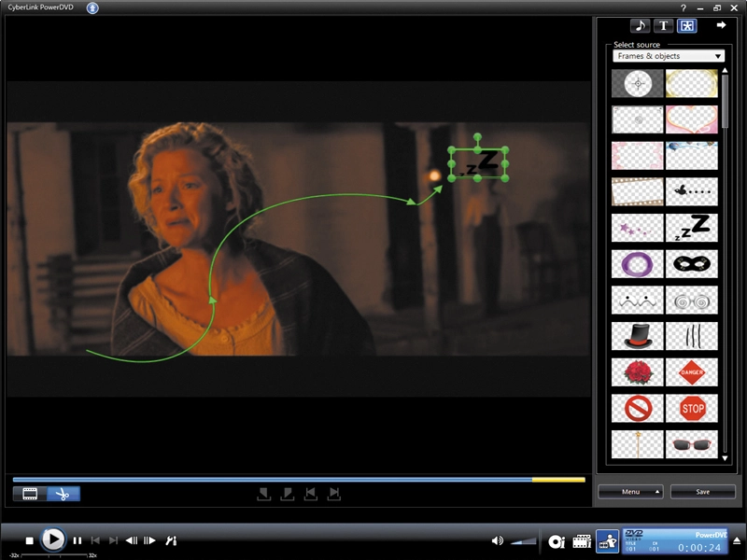This screenshot has height=560, width=747.
Task: Toggle the scissors trim mode
Action: [x=63, y=494]
